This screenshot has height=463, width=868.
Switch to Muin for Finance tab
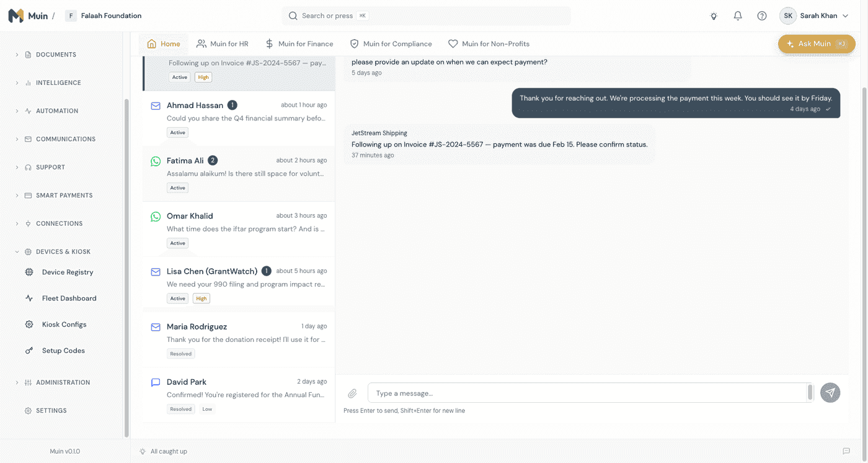[x=299, y=44]
